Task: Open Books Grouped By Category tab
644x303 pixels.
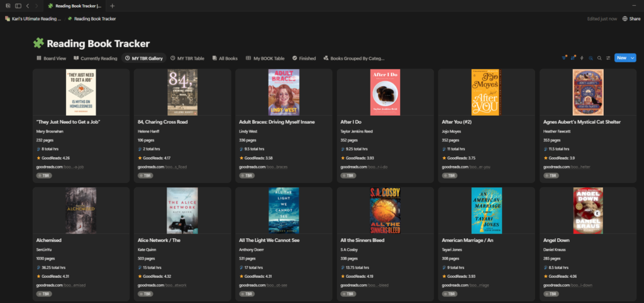Action: click(x=354, y=58)
